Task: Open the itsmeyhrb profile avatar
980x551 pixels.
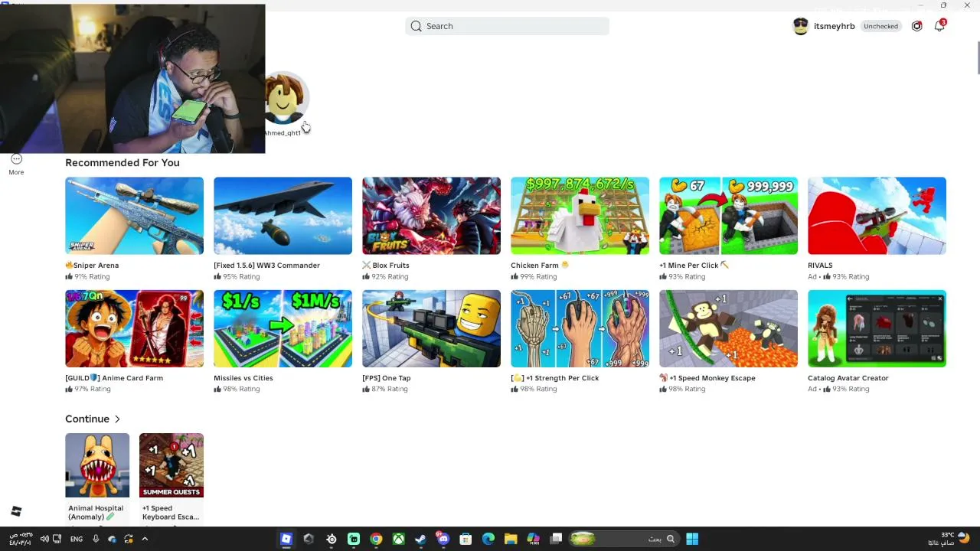Action: [801, 26]
